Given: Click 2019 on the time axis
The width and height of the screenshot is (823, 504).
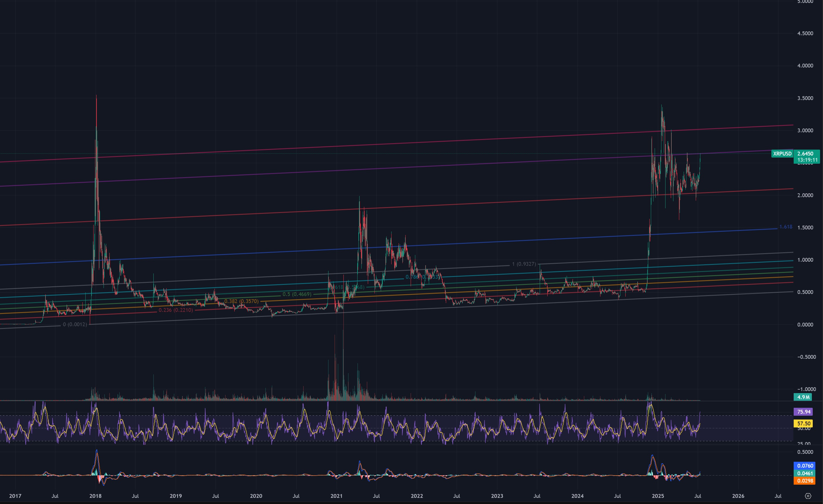Looking at the screenshot, I should [176, 496].
